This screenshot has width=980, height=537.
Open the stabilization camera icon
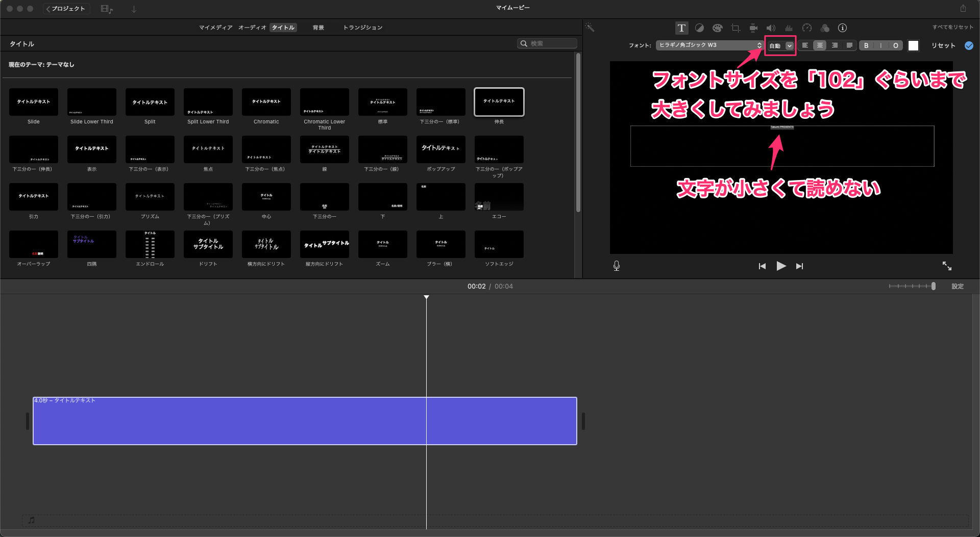click(753, 28)
